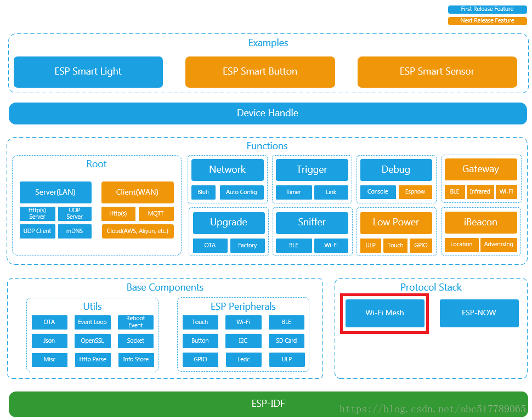Screen dimensions: 532x420
Task: Click the ESP Smart Sensor example block
Action: click(x=437, y=72)
